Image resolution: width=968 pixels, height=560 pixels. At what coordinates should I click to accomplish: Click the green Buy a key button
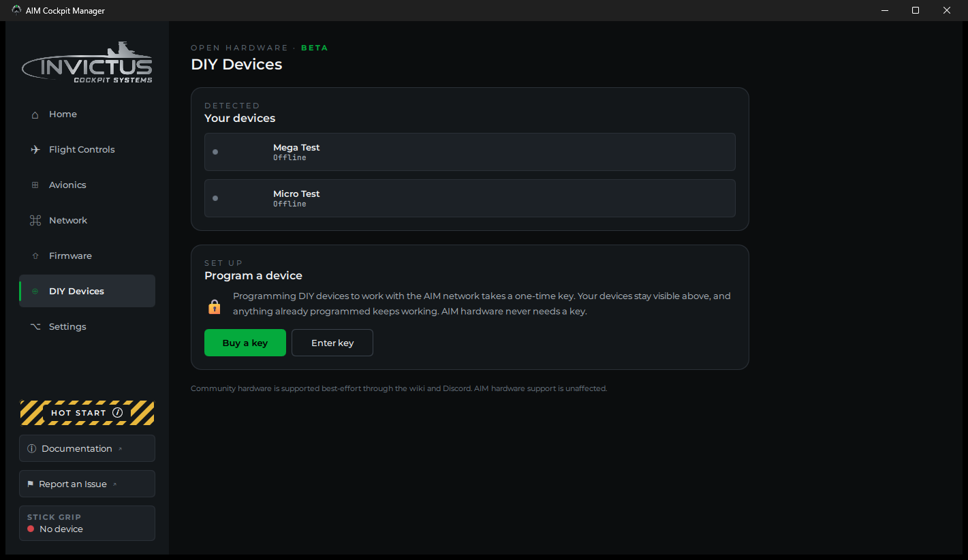(245, 343)
